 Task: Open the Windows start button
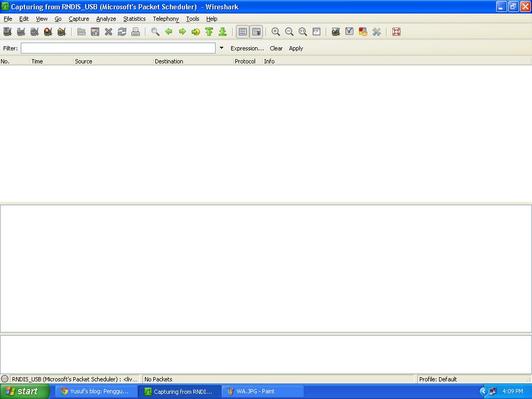(x=24, y=392)
